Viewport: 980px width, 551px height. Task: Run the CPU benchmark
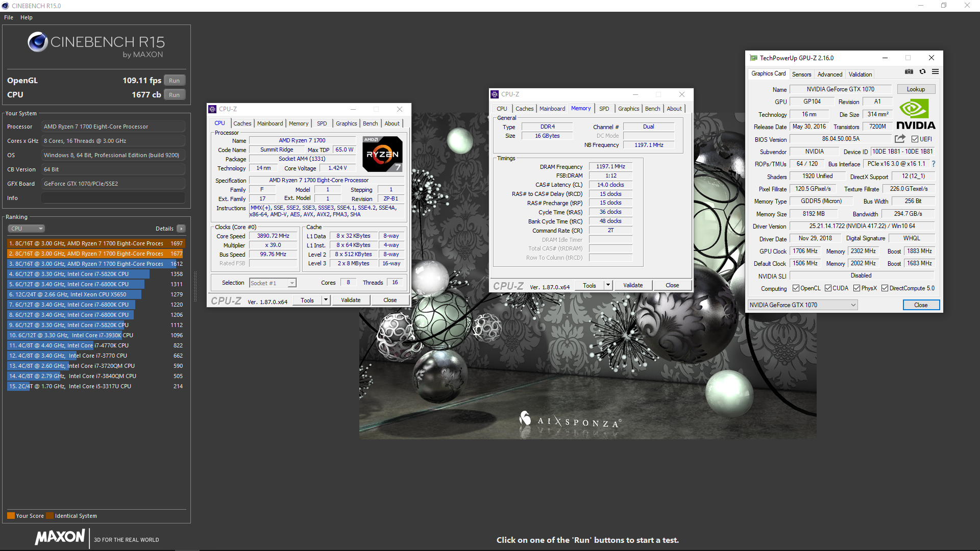pos(174,95)
